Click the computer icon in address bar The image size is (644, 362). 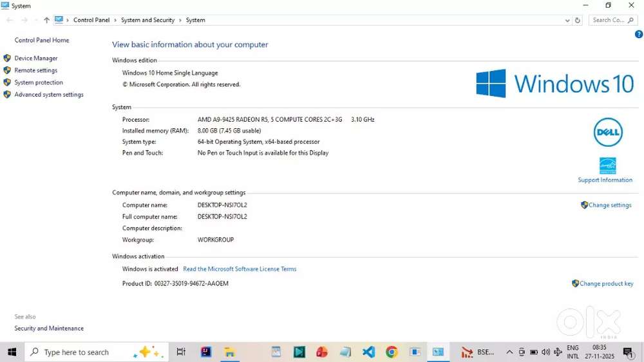pos(59,20)
